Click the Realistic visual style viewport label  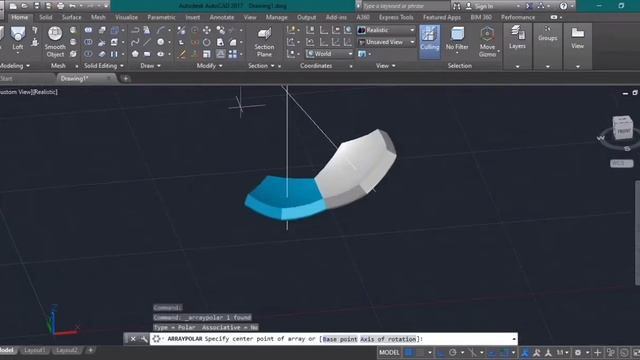click(45, 92)
